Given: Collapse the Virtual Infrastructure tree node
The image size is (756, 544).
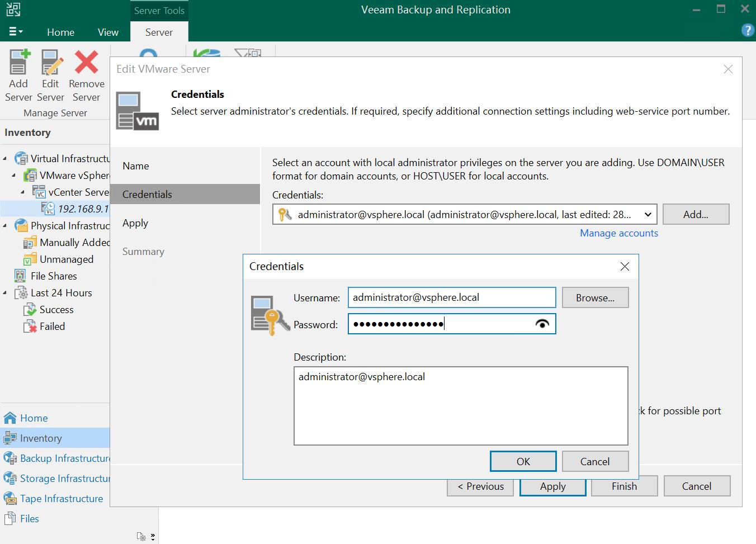Looking at the screenshot, I should tap(6, 159).
